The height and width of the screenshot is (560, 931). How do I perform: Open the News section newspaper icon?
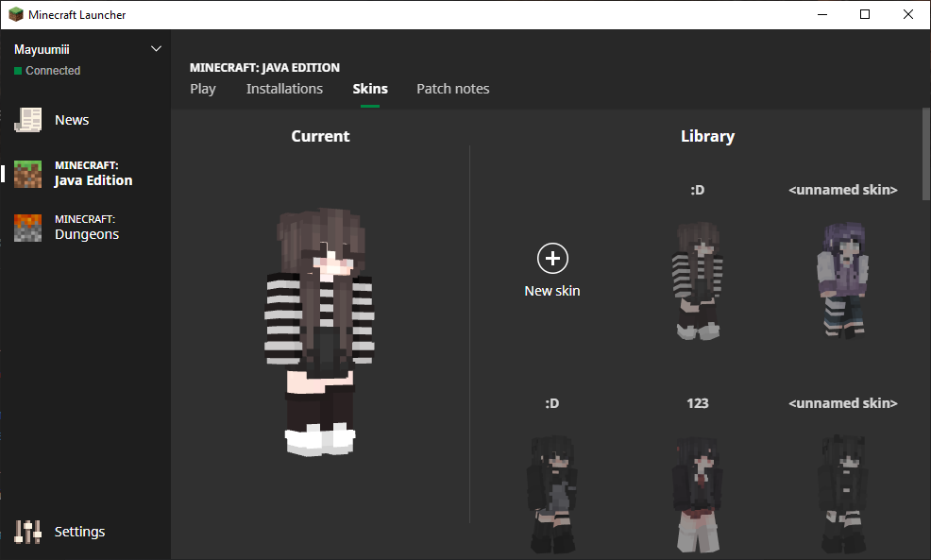pyautogui.click(x=28, y=120)
